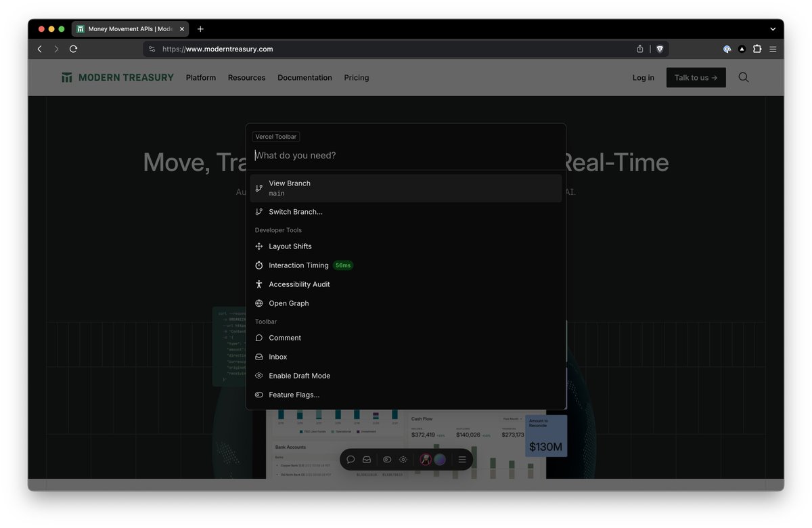Click the move-arrows icon beside Layout Shifts
This screenshot has height=528, width=812.
coord(259,246)
